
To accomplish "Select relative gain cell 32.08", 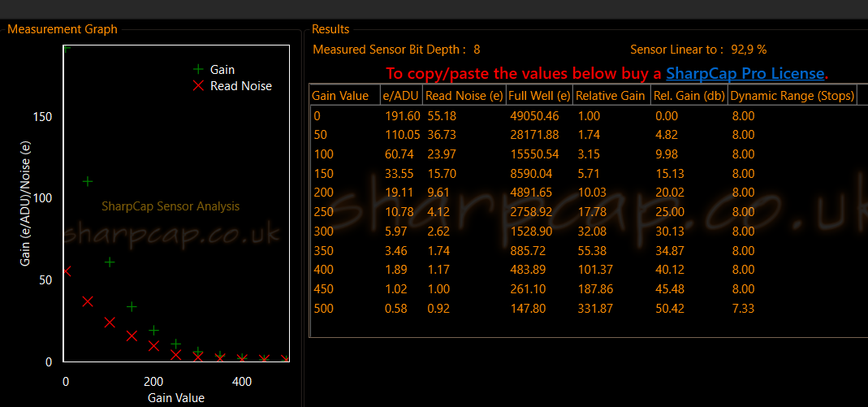I will 592,231.
